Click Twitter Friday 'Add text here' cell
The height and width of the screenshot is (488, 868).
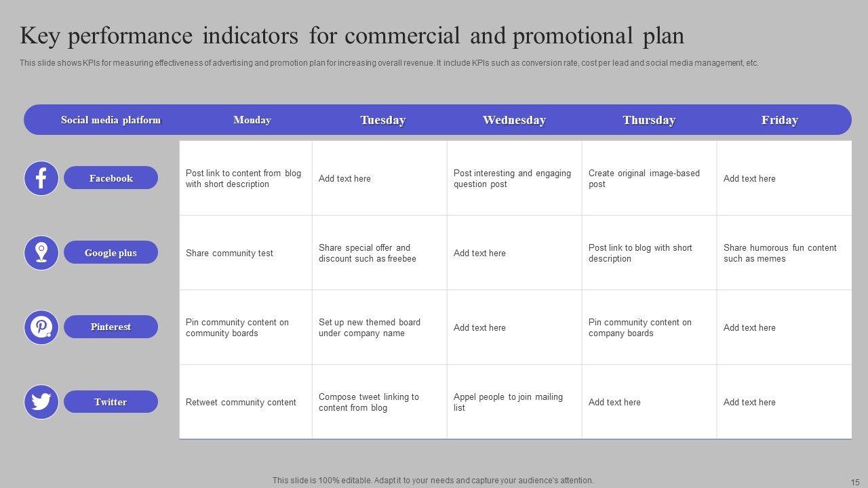click(783, 402)
